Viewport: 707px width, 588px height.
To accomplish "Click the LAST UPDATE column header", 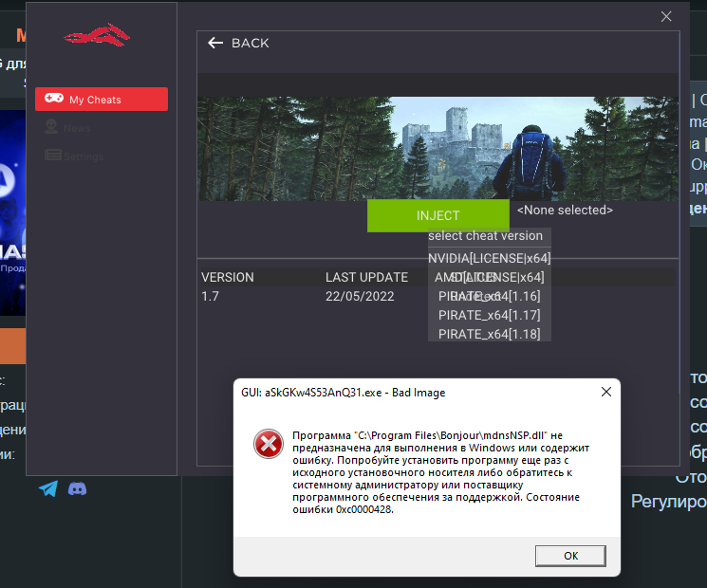I will pyautogui.click(x=366, y=277).
